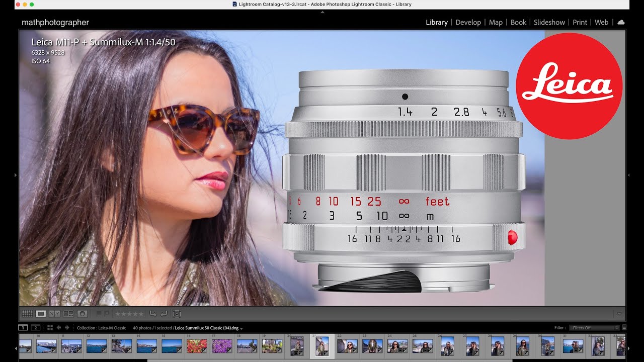Click Draw Face Region icon
The width and height of the screenshot is (644, 362).
[177, 314]
